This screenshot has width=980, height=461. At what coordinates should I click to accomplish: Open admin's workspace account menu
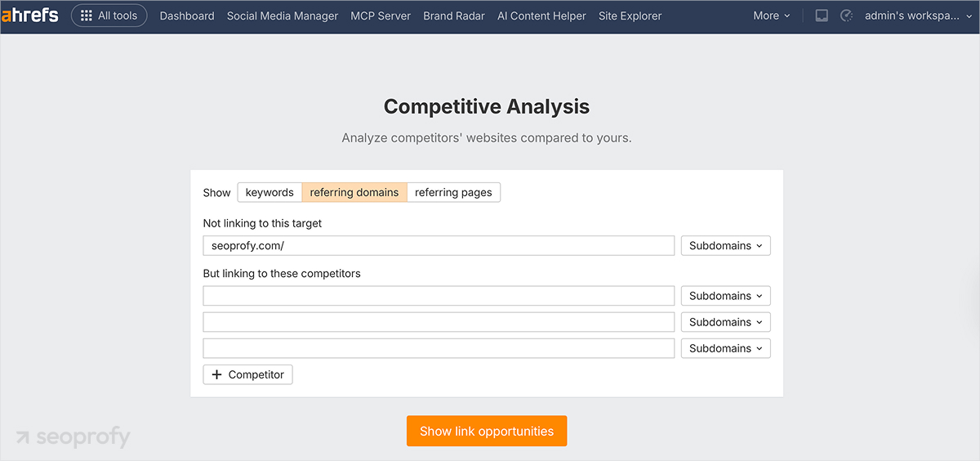click(x=917, y=16)
